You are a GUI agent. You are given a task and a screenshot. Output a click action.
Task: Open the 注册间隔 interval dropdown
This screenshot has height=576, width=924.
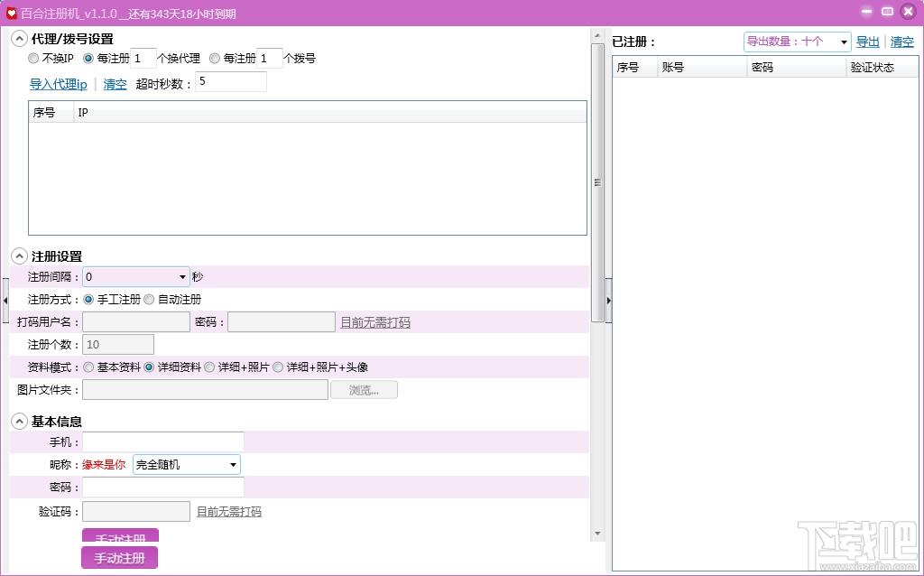[181, 276]
